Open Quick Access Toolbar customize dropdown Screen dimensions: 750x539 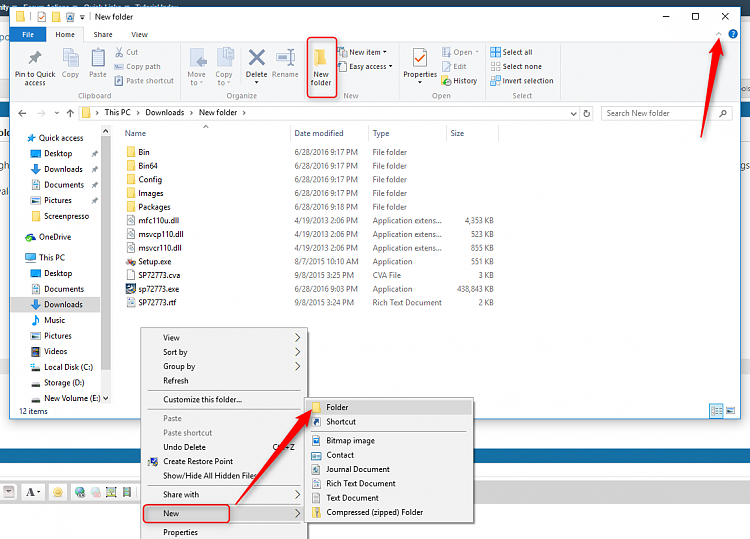pyautogui.click(x=82, y=17)
